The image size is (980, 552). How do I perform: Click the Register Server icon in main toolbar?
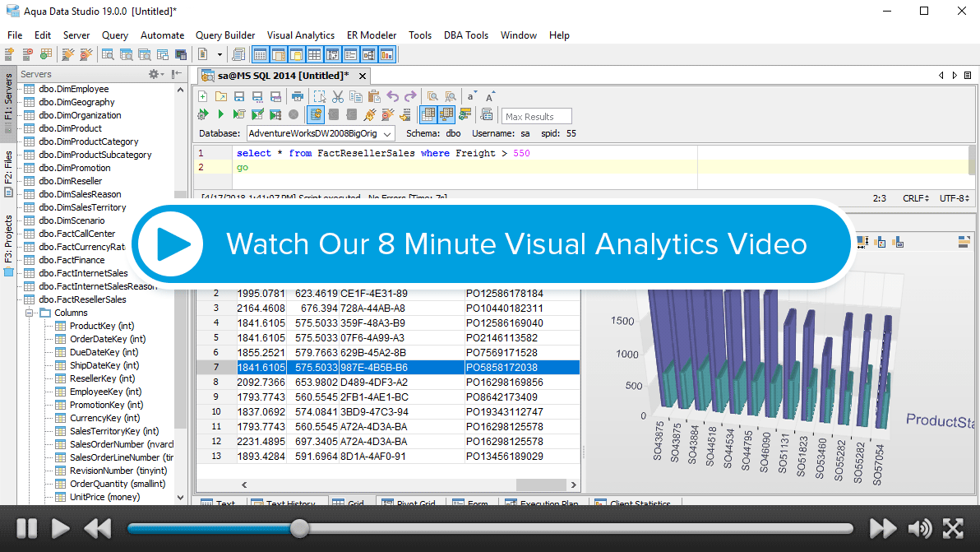point(9,54)
